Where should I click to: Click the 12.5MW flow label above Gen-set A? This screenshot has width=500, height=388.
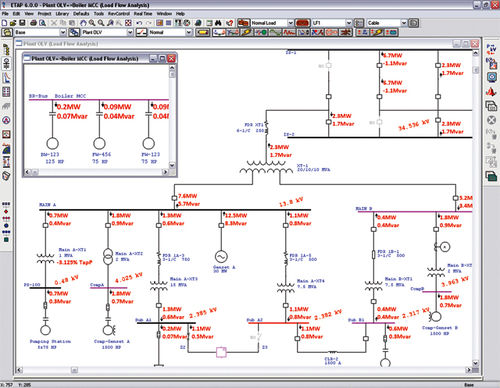(x=236, y=216)
